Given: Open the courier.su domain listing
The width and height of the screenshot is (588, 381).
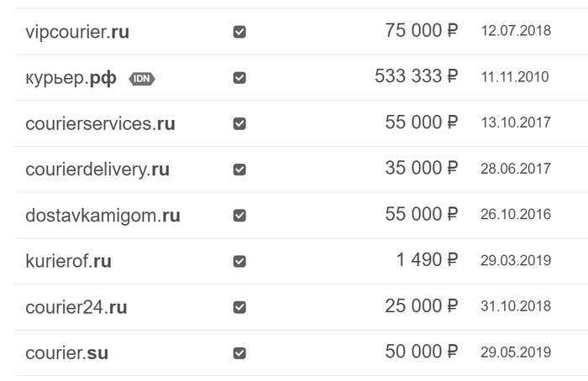Looking at the screenshot, I should pos(67,353).
